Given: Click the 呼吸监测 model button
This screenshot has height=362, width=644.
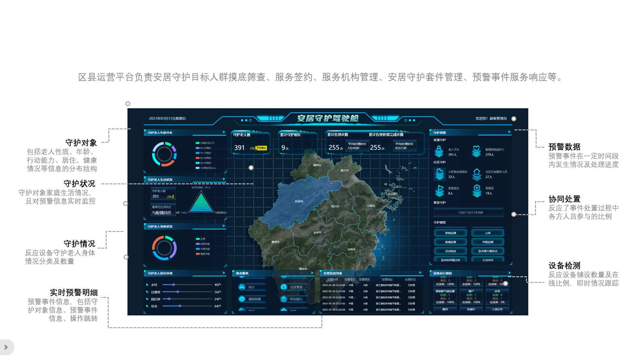Looking at the screenshot, I should (x=488, y=242).
